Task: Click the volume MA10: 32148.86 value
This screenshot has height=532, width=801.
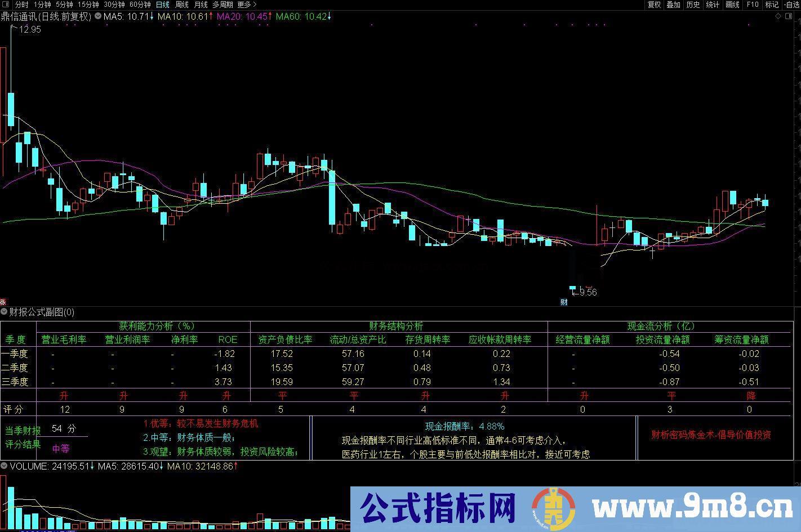Action: [x=200, y=466]
